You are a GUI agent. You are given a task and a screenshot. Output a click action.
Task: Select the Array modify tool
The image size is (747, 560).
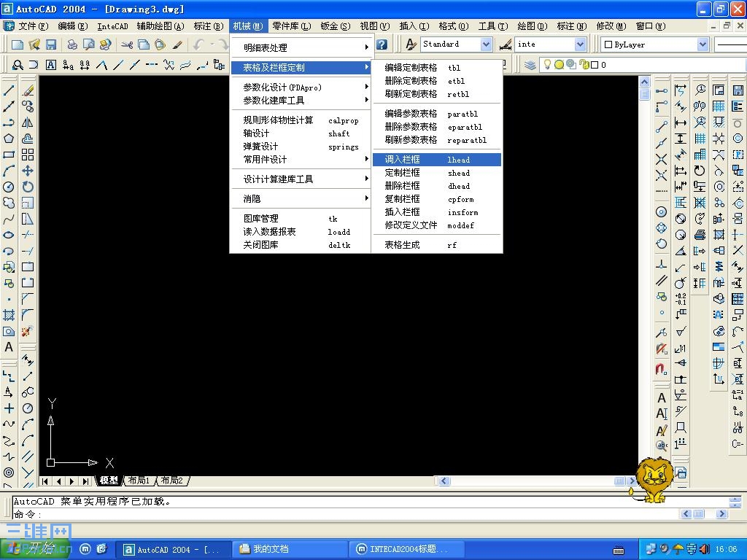[28, 155]
